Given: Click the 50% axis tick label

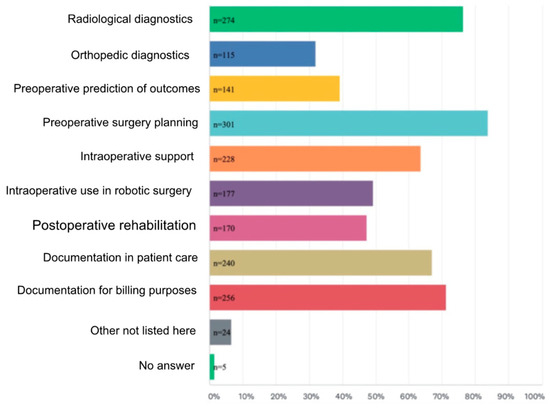Looking at the screenshot, I should (376, 397).
